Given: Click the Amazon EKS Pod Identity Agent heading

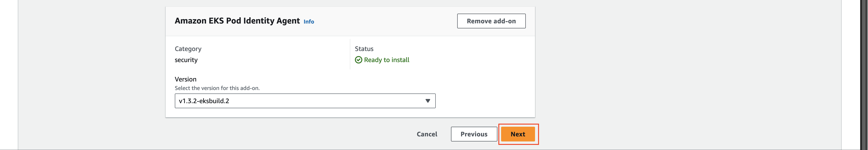Looking at the screenshot, I should [237, 21].
